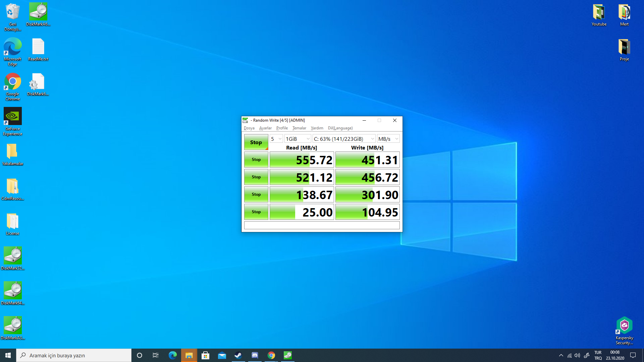Open the Dosya menu
The width and height of the screenshot is (644, 362).
pos(249,128)
